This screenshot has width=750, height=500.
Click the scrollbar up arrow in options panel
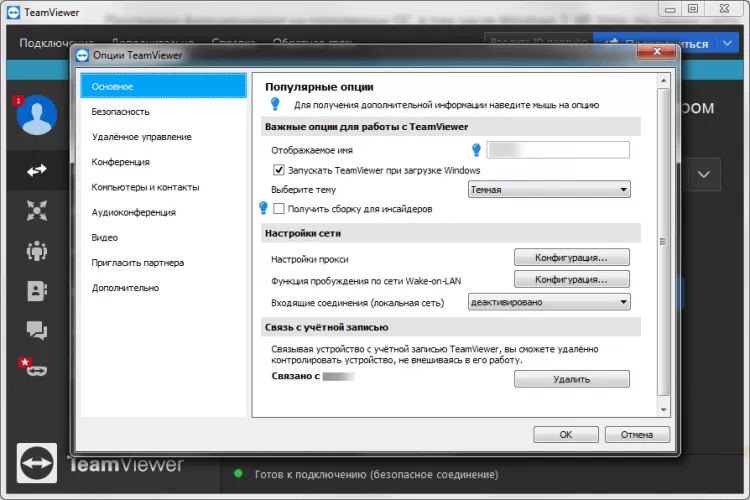(663, 80)
